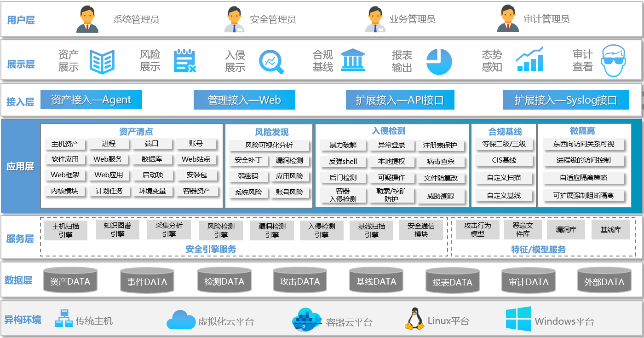The height and width of the screenshot is (338, 644).
Task: Click the 采集分析引擎 box
Action: click(x=169, y=229)
